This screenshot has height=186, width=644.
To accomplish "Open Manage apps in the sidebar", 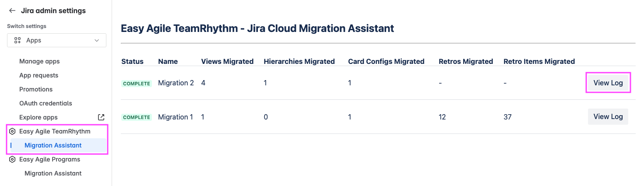I will [39, 61].
